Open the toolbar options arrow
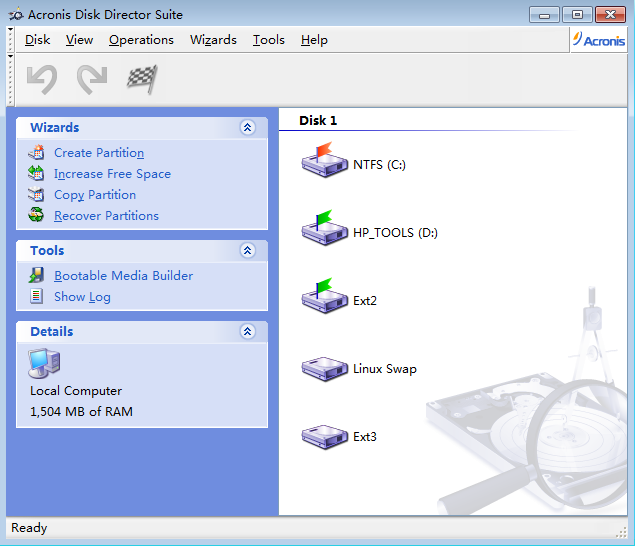Viewport: 635px width, 546px height. [11, 56]
